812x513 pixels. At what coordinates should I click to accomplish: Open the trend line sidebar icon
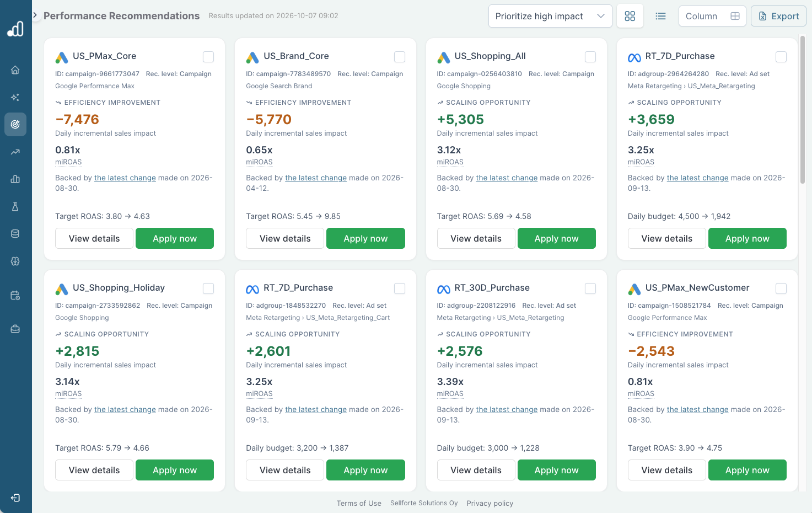click(15, 152)
